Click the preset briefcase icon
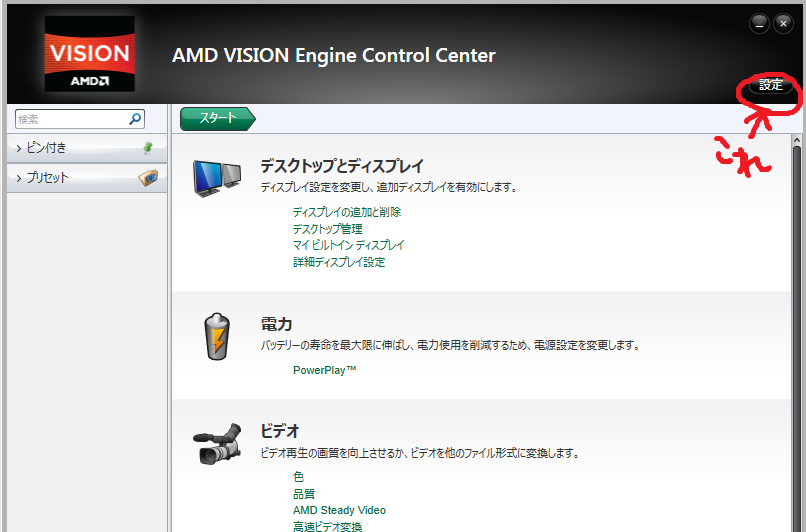 tap(148, 178)
